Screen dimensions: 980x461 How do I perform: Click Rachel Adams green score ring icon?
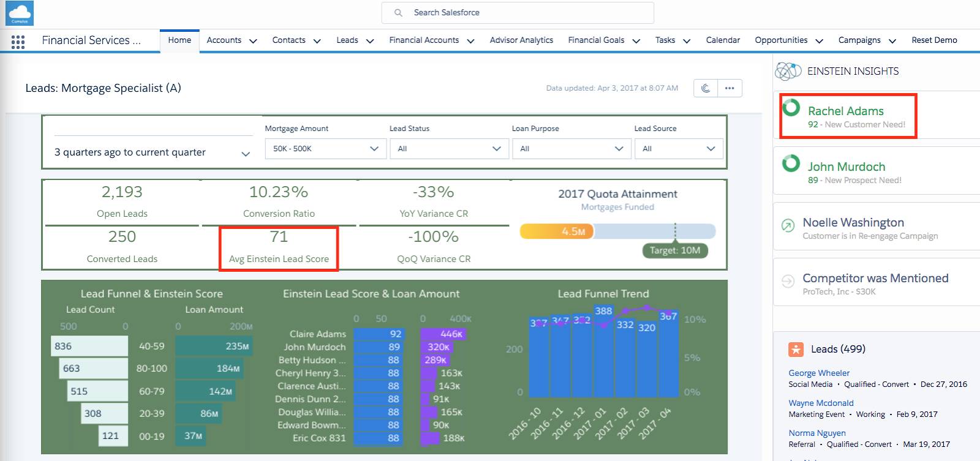click(791, 108)
